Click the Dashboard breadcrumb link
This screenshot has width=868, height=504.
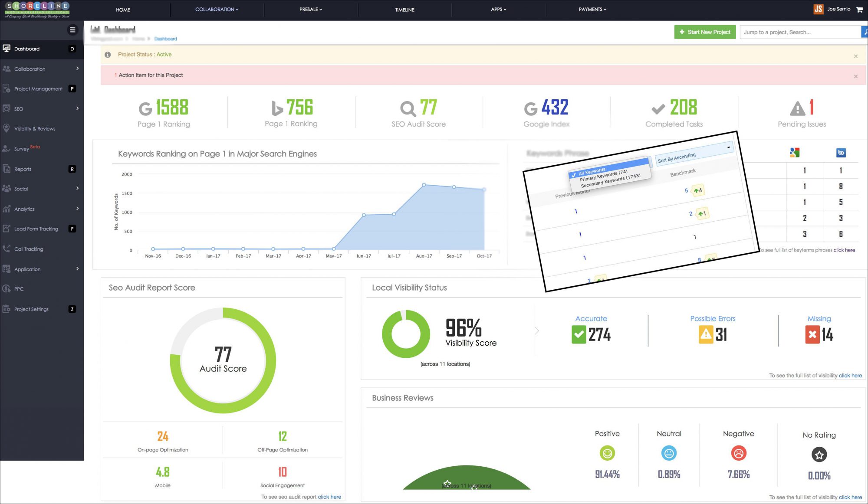[x=165, y=39]
